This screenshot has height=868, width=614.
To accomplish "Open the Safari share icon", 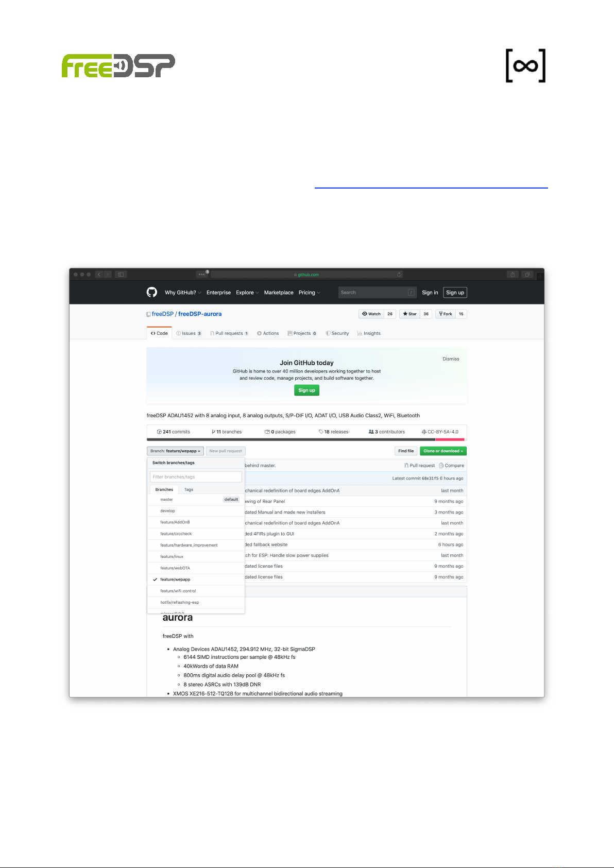I will tap(513, 275).
